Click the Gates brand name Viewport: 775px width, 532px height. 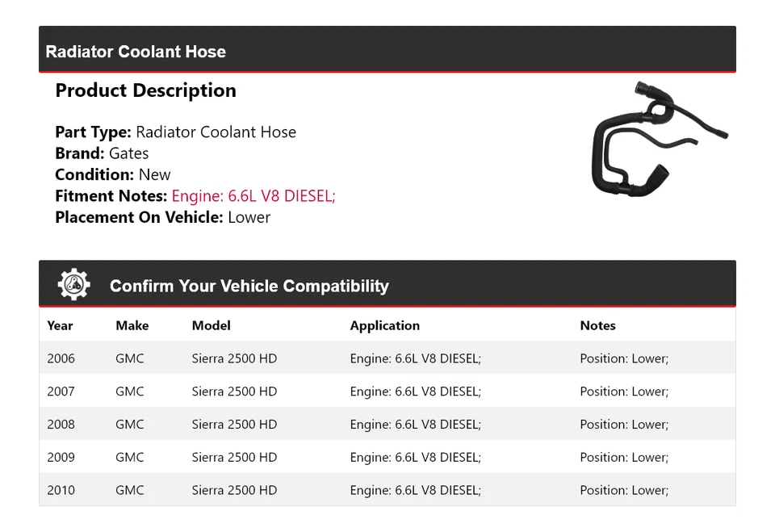(128, 153)
